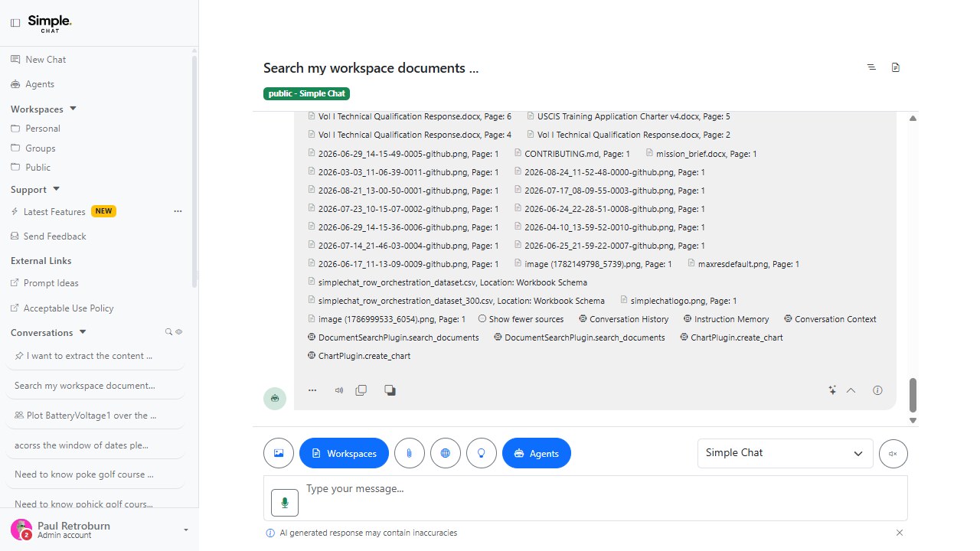Toggle hidden conversations with the eye icon
980x551 pixels.
coord(179,332)
